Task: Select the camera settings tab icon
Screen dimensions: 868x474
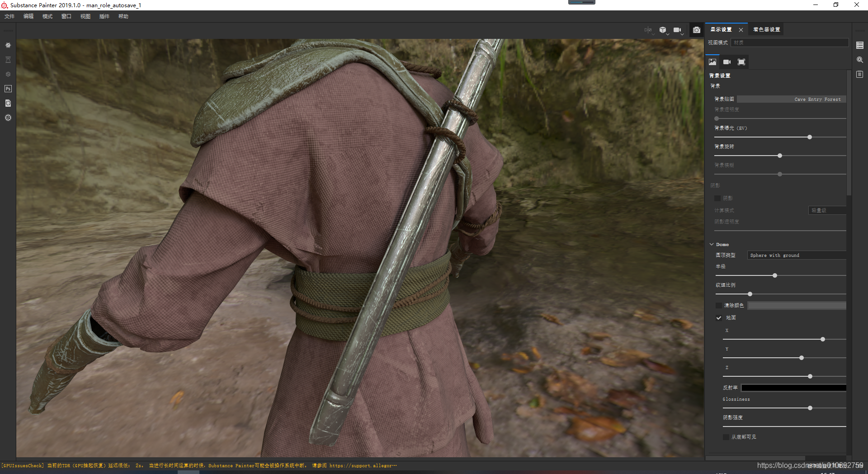Action: point(727,62)
